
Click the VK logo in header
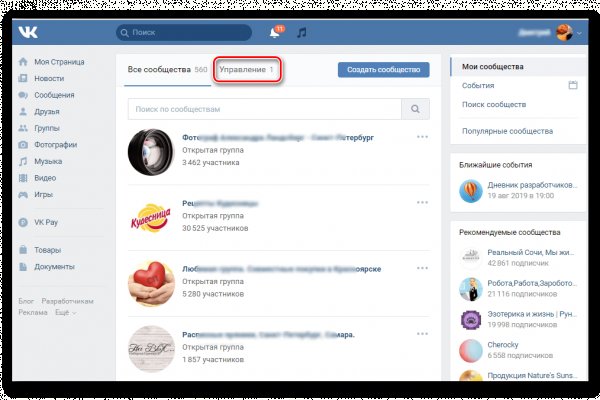[27, 32]
